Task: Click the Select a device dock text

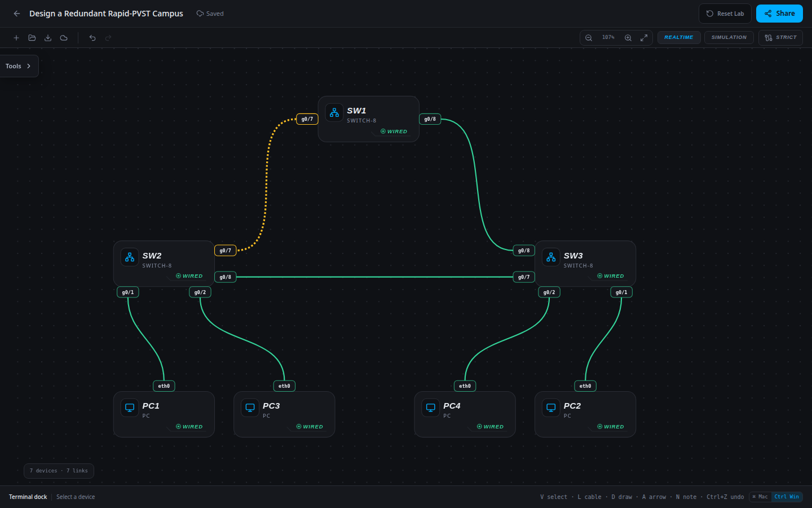Action: click(x=76, y=497)
